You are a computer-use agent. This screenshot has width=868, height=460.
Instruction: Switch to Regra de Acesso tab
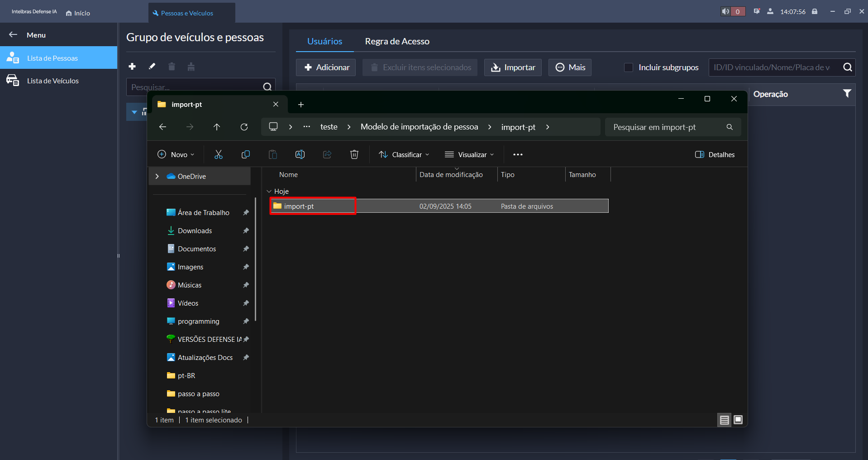pyautogui.click(x=397, y=41)
